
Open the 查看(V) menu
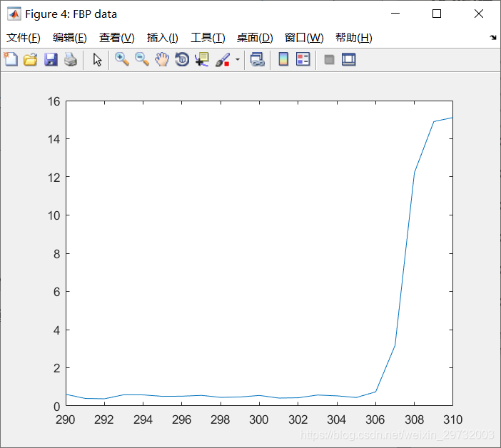point(116,38)
